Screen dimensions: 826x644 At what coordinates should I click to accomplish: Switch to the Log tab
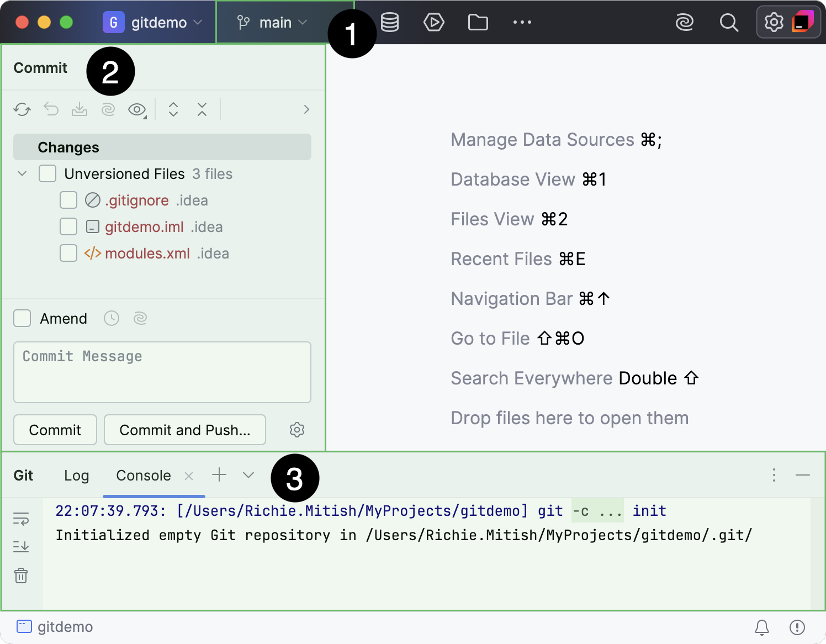click(x=76, y=475)
